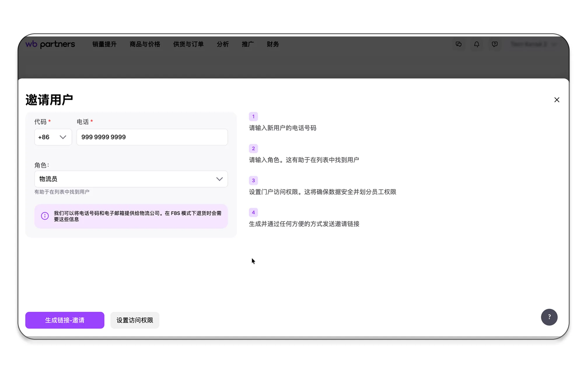This screenshot has width=588, height=366.
Task: Click the info icon in the purple notice
Action: (x=45, y=216)
